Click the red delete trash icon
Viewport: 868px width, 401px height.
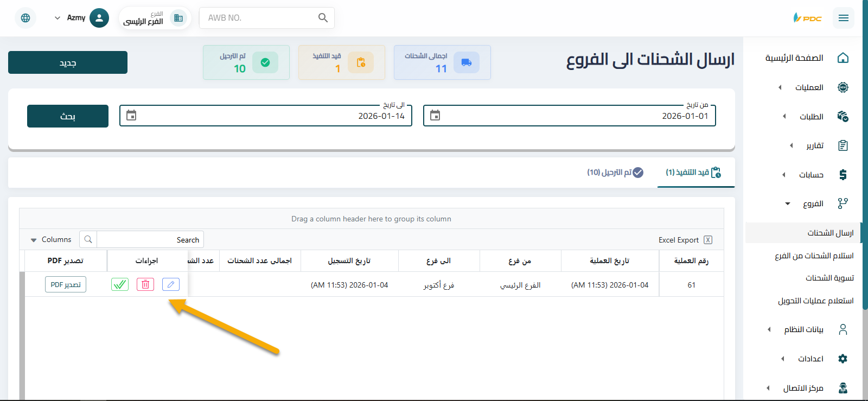point(145,284)
